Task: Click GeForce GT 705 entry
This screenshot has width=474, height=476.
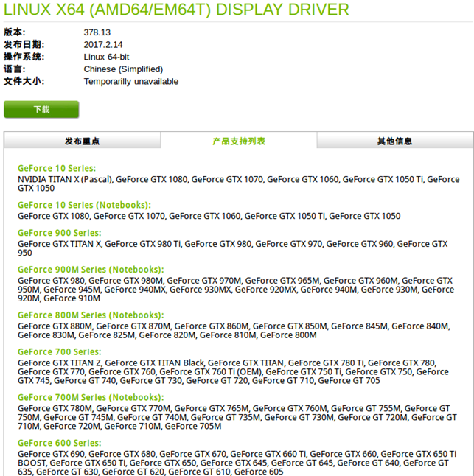Action: point(349,380)
